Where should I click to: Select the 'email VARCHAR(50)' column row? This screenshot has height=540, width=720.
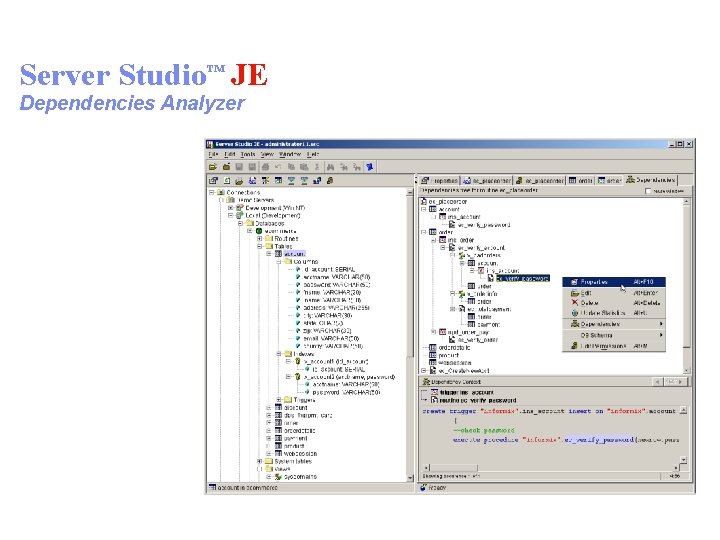[x=331, y=338]
